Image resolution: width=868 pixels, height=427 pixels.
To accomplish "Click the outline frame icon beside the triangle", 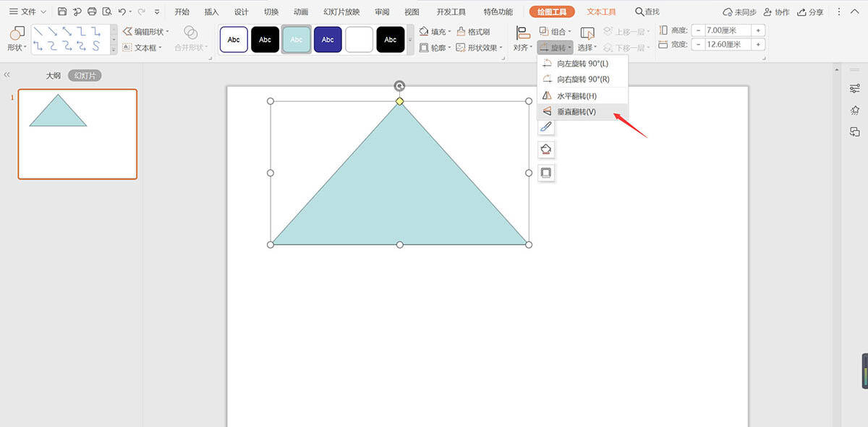I will click(x=546, y=173).
